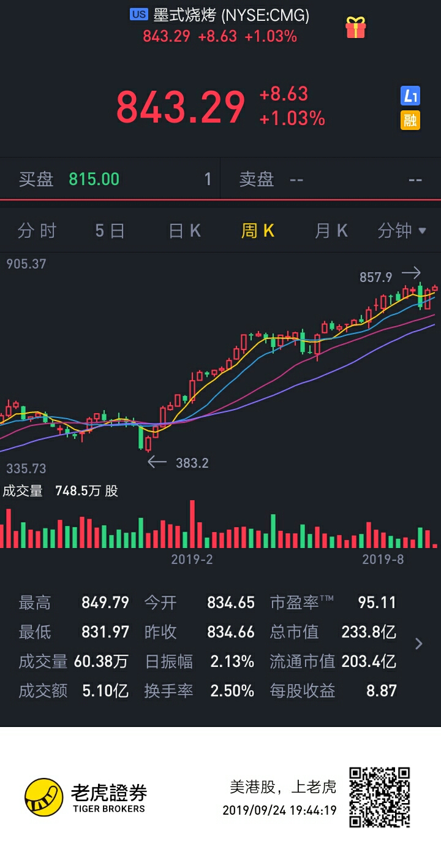Tap the 成交量 748.5万 股 volume label
Viewport: 441px width, 868px height.
[x=60, y=491]
